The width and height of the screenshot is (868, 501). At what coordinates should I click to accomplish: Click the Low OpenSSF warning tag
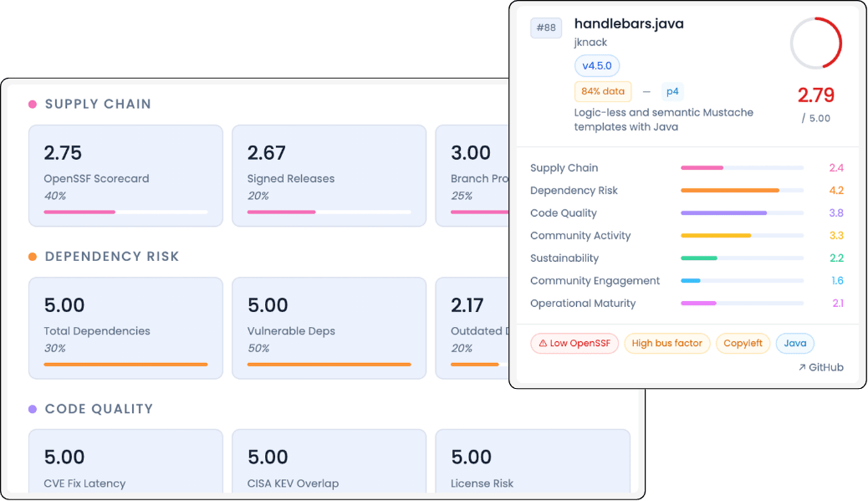coord(573,343)
